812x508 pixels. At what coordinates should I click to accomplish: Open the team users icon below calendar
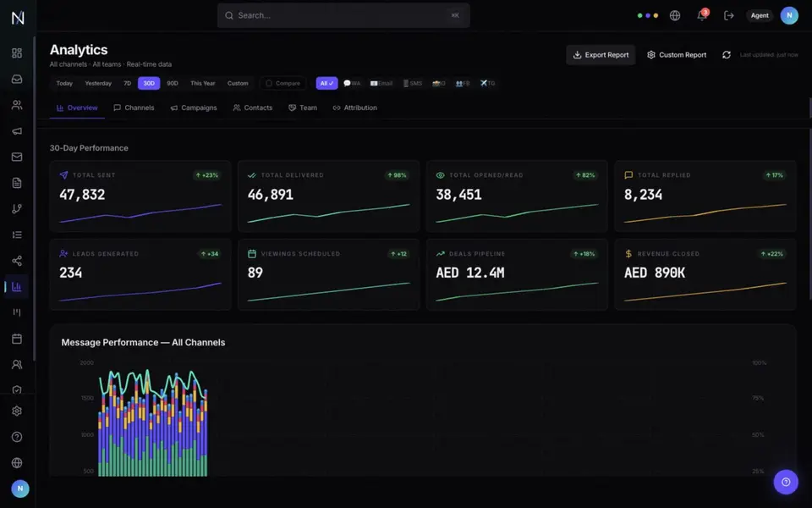[x=17, y=364]
